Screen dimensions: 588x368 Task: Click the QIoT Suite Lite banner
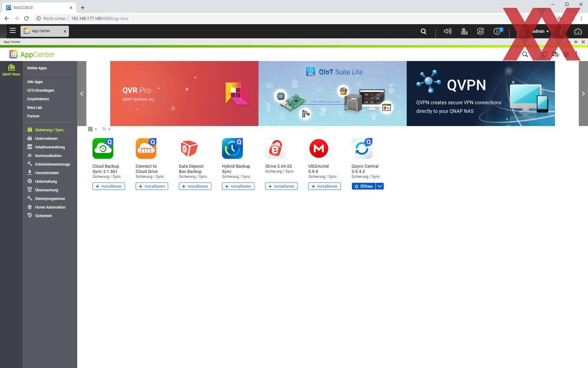click(332, 94)
